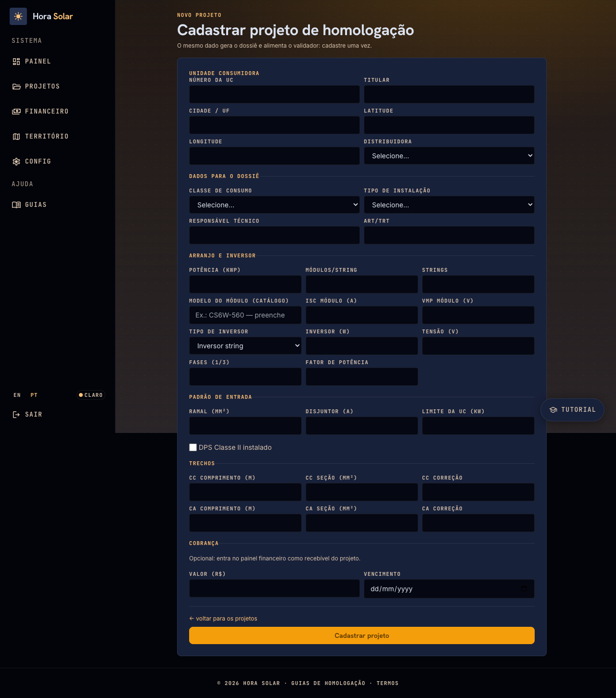Open the Distribuidora dropdown

[x=449, y=156]
